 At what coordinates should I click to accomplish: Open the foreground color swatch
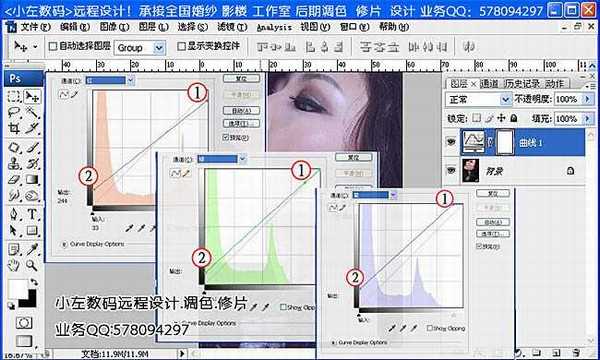(x=18, y=289)
